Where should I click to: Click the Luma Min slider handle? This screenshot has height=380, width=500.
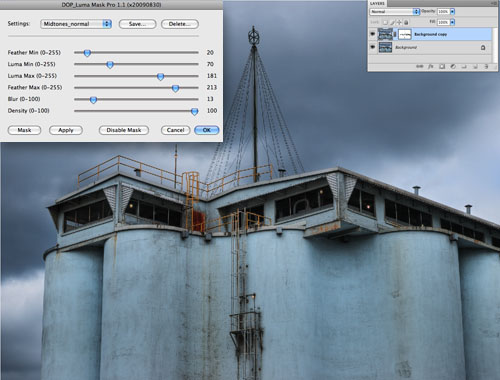[x=110, y=65]
